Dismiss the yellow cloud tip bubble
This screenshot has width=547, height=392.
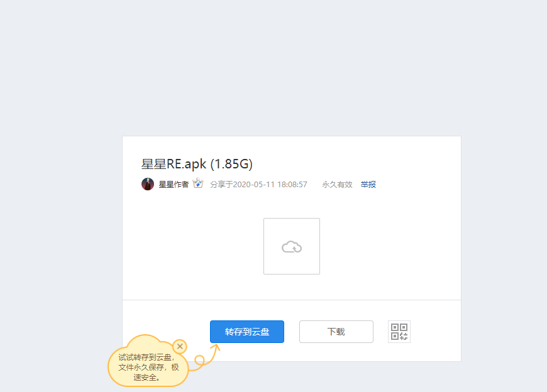180,346
